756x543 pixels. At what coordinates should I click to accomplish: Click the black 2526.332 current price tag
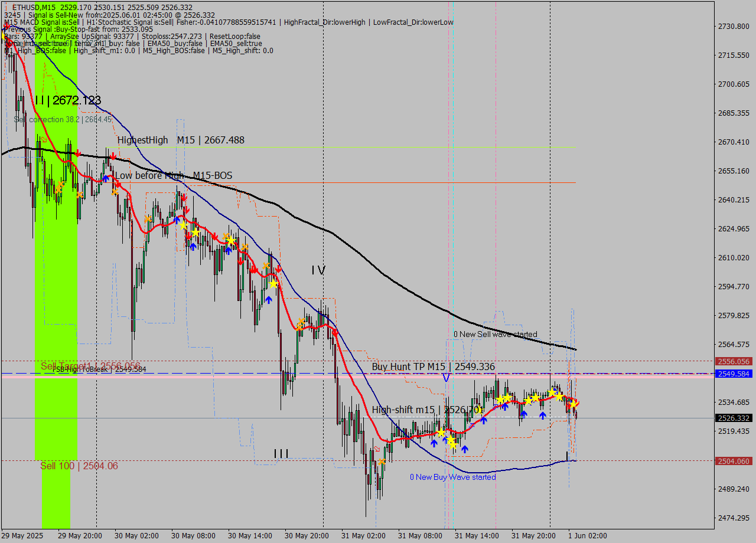click(734, 418)
